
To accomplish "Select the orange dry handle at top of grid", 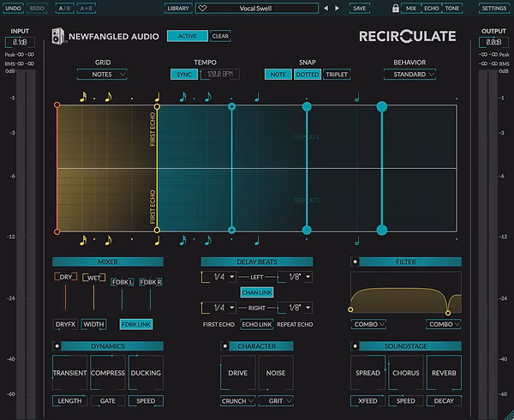I will 57,105.
